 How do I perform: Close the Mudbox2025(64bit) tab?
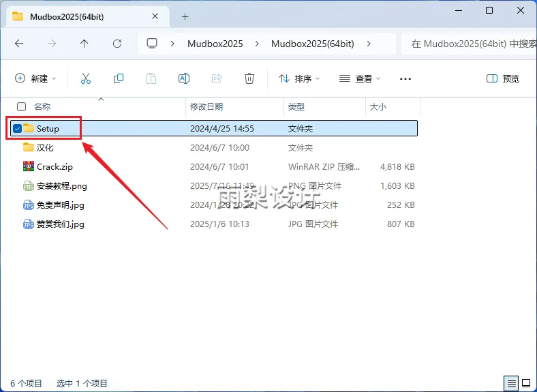(x=155, y=16)
